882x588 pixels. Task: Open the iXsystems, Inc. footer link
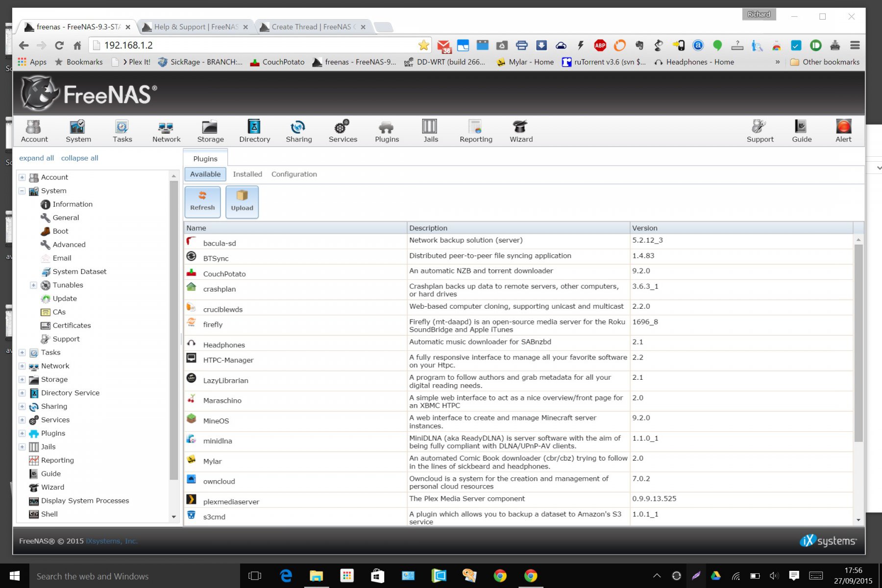(x=112, y=541)
